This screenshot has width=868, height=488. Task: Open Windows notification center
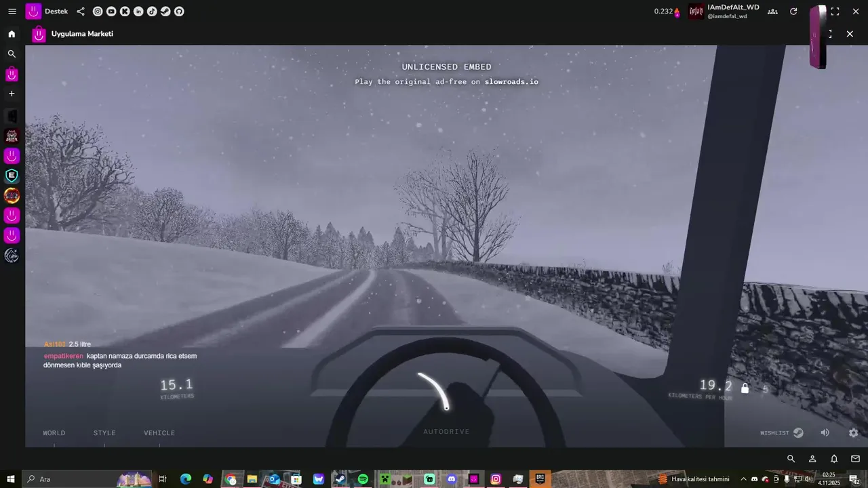pos(854,479)
